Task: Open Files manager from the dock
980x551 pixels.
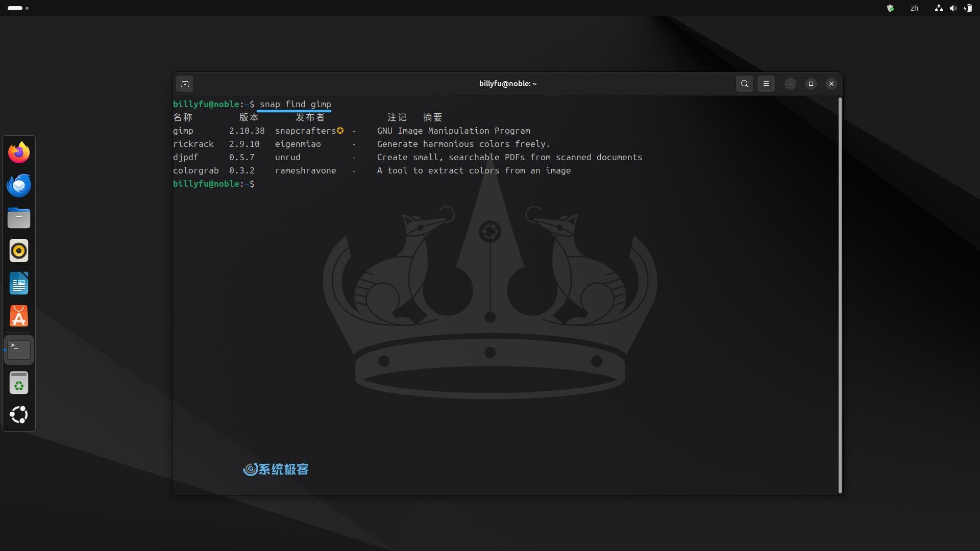Action: click(19, 218)
